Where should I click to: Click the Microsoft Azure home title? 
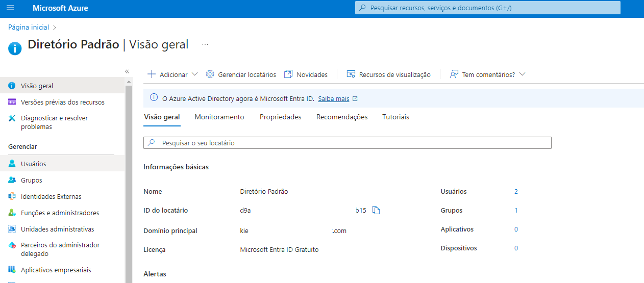[60, 8]
